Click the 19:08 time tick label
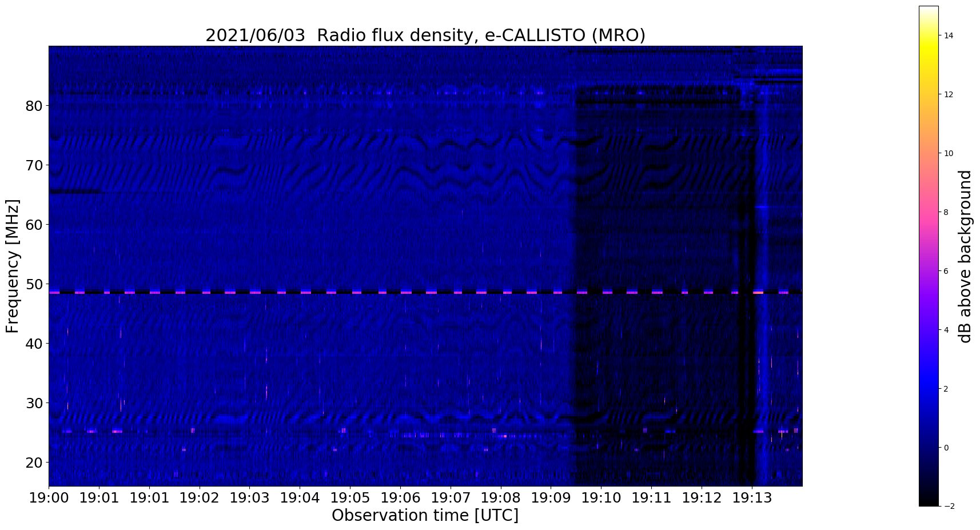The image size is (980, 530). pyautogui.click(x=500, y=497)
